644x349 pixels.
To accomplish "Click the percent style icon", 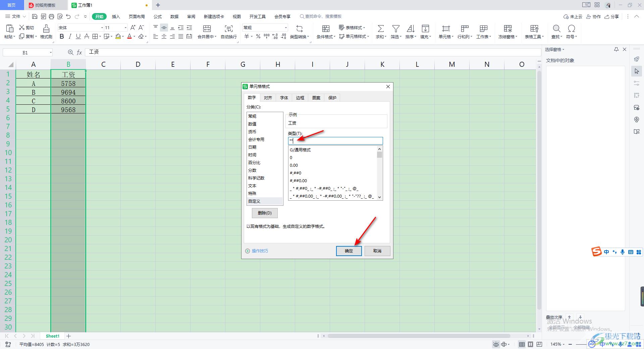I will click(258, 37).
